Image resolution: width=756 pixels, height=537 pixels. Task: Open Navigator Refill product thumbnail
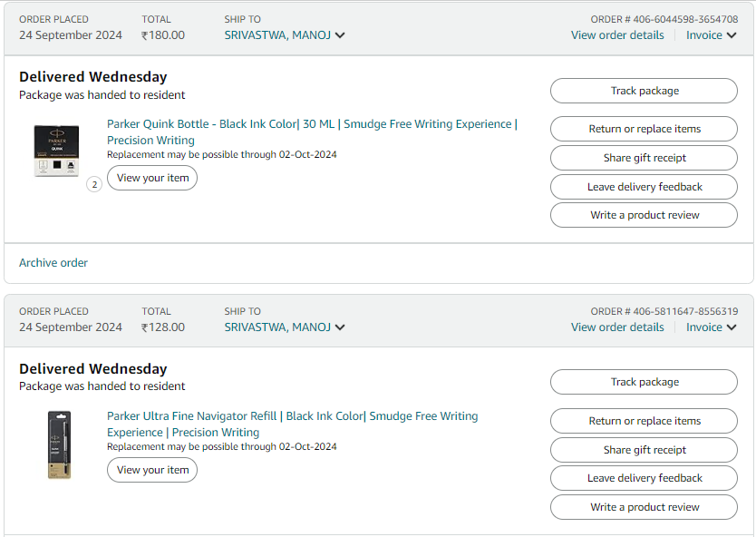tap(59, 444)
